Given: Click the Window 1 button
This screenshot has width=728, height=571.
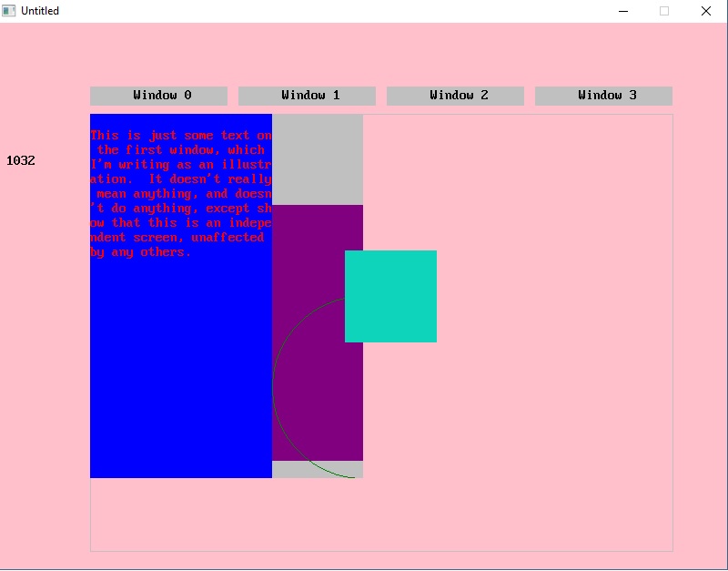Looking at the screenshot, I should coord(307,96).
